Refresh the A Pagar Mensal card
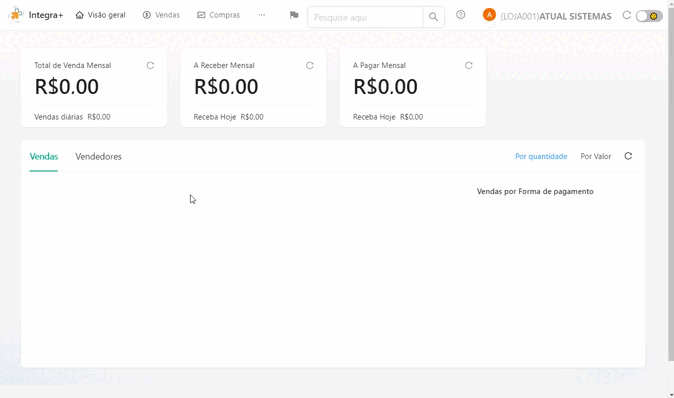Screen dimensions: 674x398 point(469,65)
